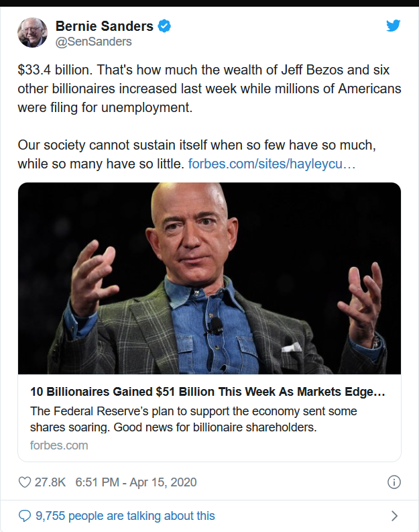Click the reply speech bubble icon
This screenshot has height=532, width=419.
25,516
